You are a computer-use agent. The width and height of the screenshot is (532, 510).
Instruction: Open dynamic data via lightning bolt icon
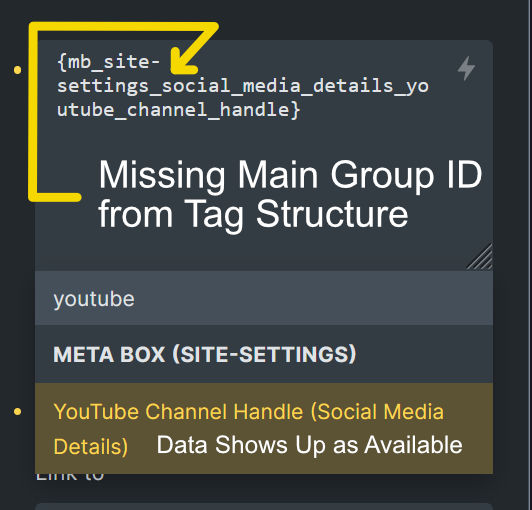[466, 68]
